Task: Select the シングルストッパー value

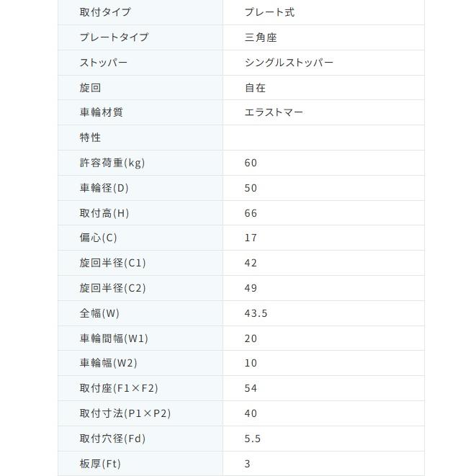Action: click(x=289, y=63)
